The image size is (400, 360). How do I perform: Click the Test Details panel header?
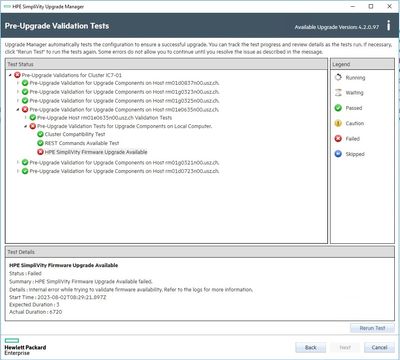(200, 252)
